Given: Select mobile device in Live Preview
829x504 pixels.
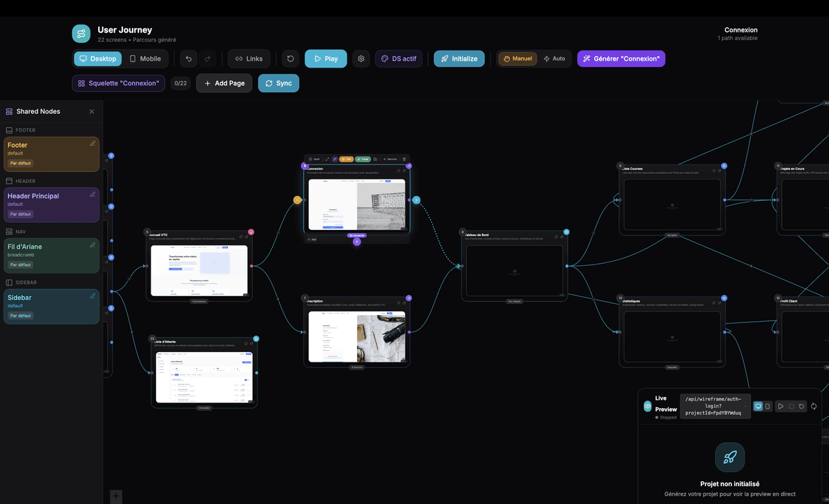Looking at the screenshot, I should (768, 406).
